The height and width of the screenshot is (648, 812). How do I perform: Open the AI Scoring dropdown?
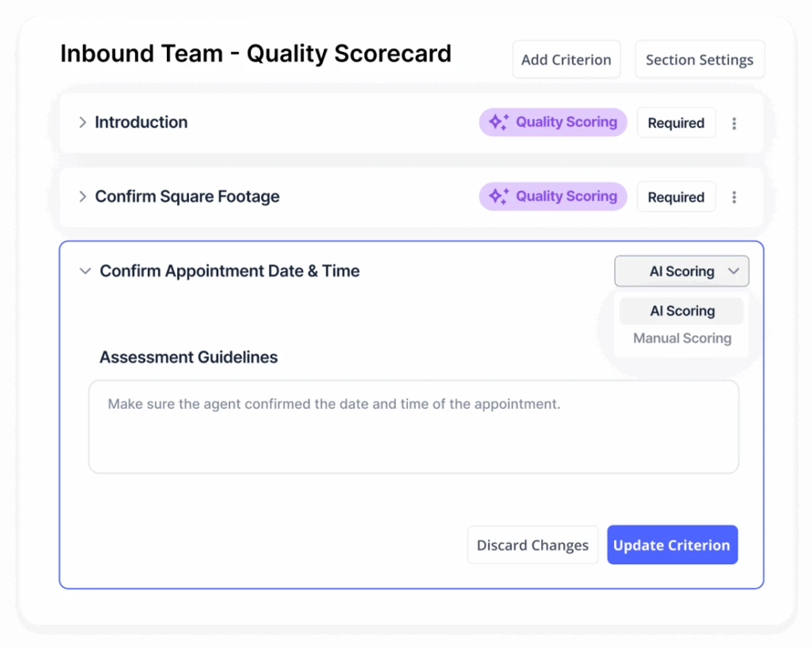pyautogui.click(x=681, y=271)
